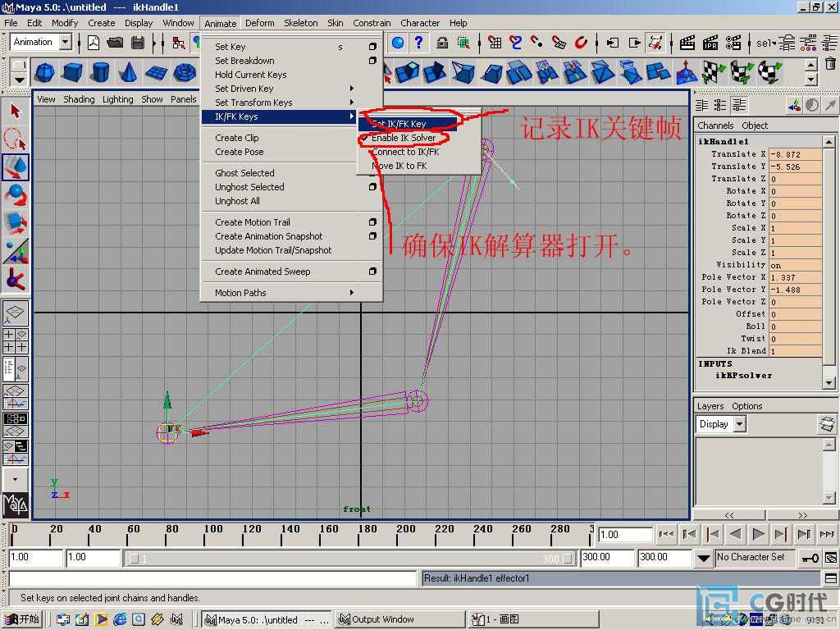Activate the Rotate tool
840x630 pixels.
coord(15,195)
